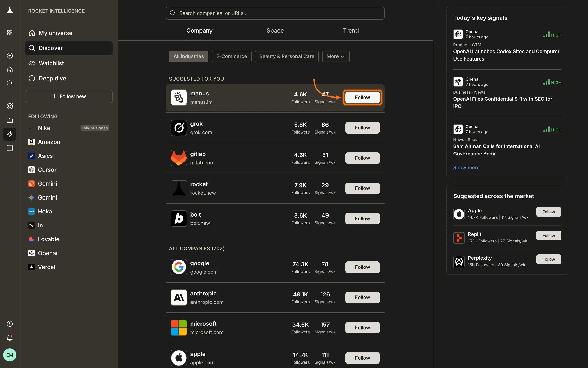This screenshot has width=588, height=368.
Task: Select the lightning bolt icon in left rail
Action: pyautogui.click(x=10, y=134)
